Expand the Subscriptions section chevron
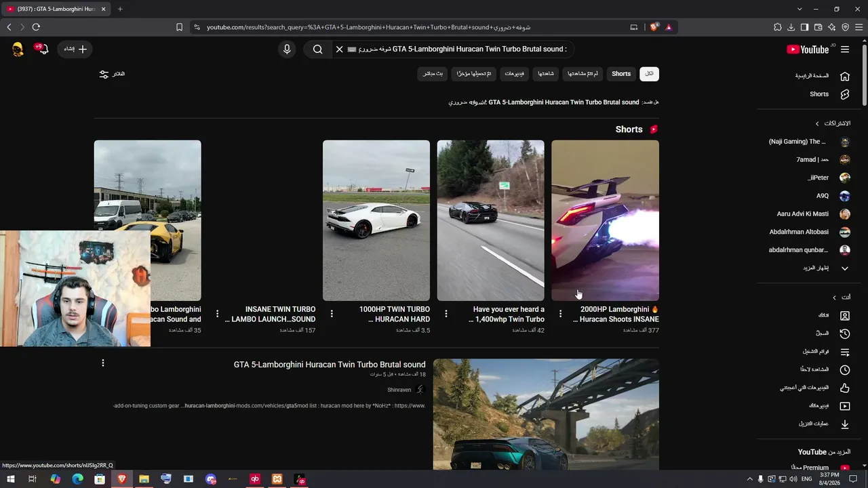868x488 pixels. 817,123
